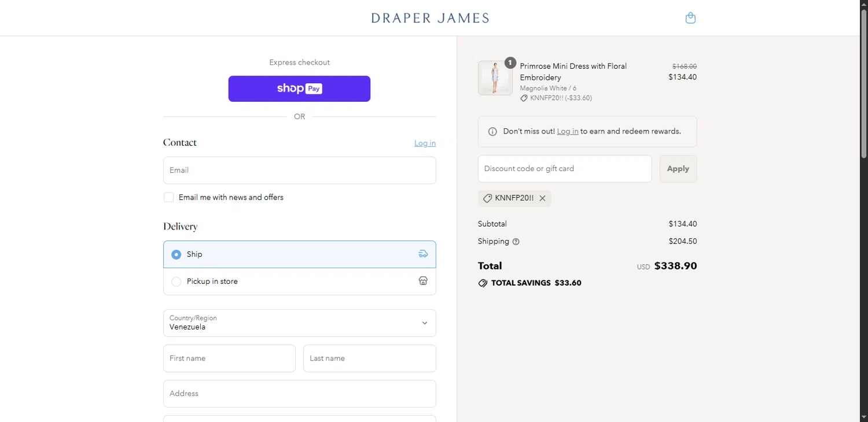
Task: Click the struck-through price $168.00
Action: coord(684,66)
